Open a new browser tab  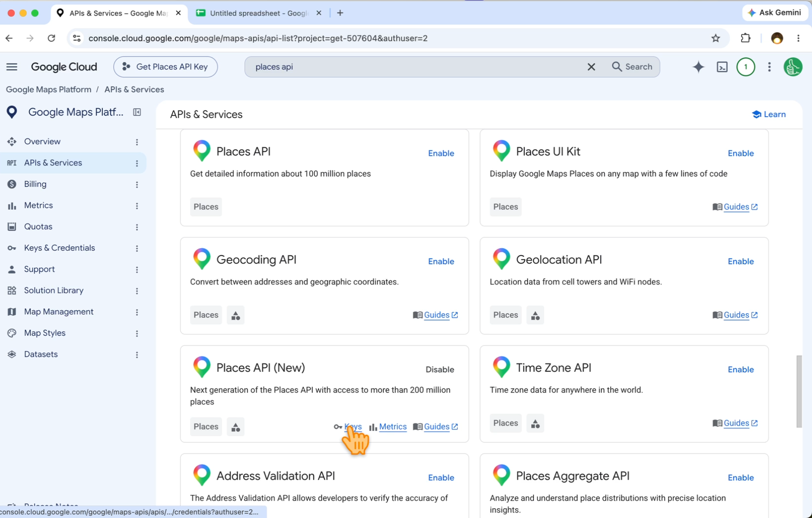tap(340, 13)
